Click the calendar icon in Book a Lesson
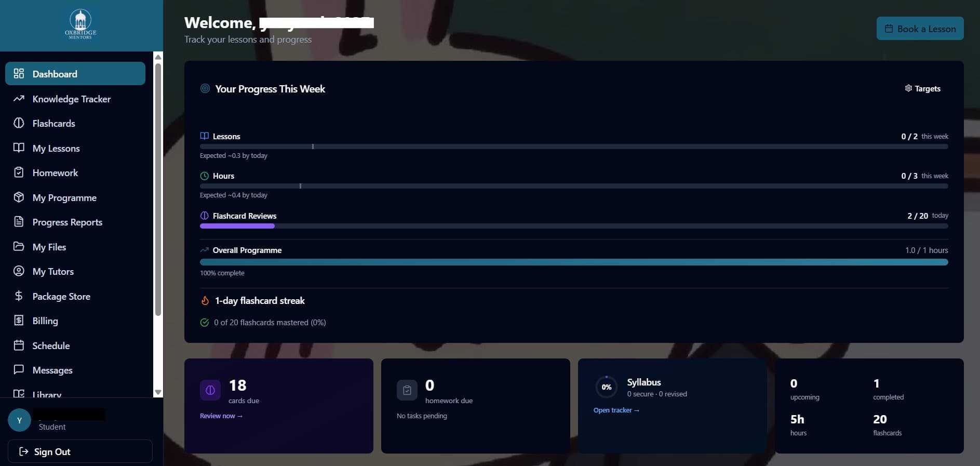The width and height of the screenshot is (980, 466). click(889, 29)
